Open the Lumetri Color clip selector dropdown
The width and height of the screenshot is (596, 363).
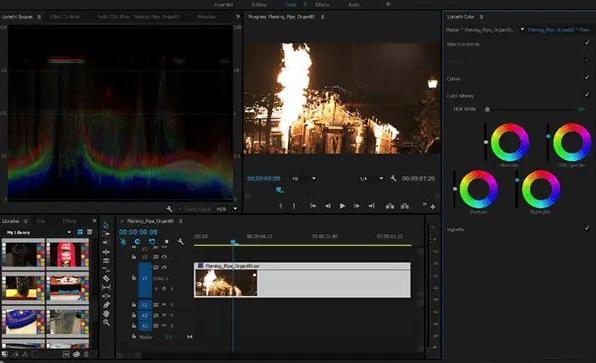[x=522, y=29]
